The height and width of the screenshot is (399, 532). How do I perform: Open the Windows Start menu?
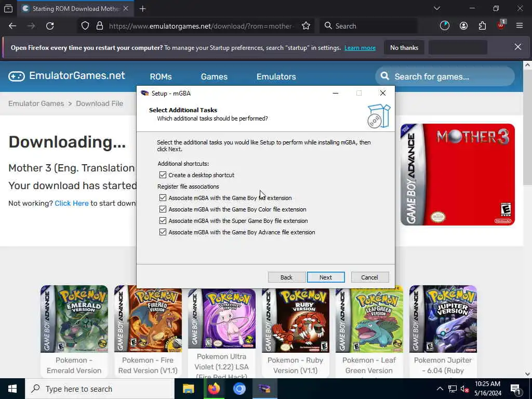coord(12,389)
